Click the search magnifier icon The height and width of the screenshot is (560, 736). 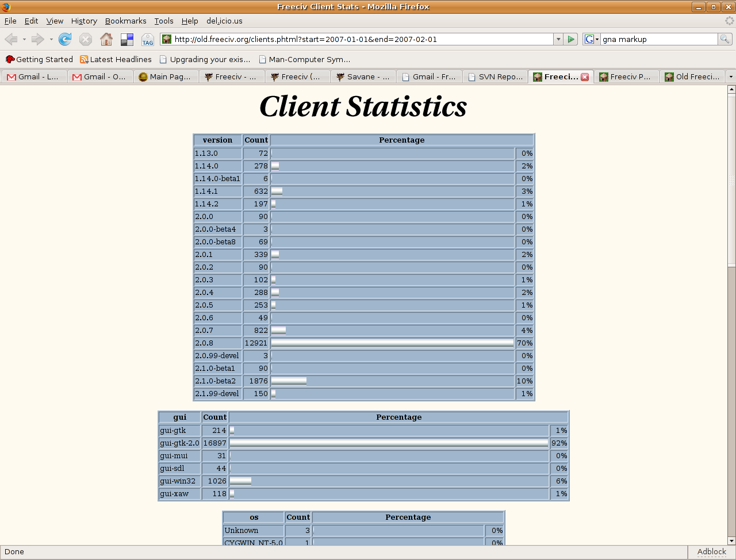coord(724,39)
